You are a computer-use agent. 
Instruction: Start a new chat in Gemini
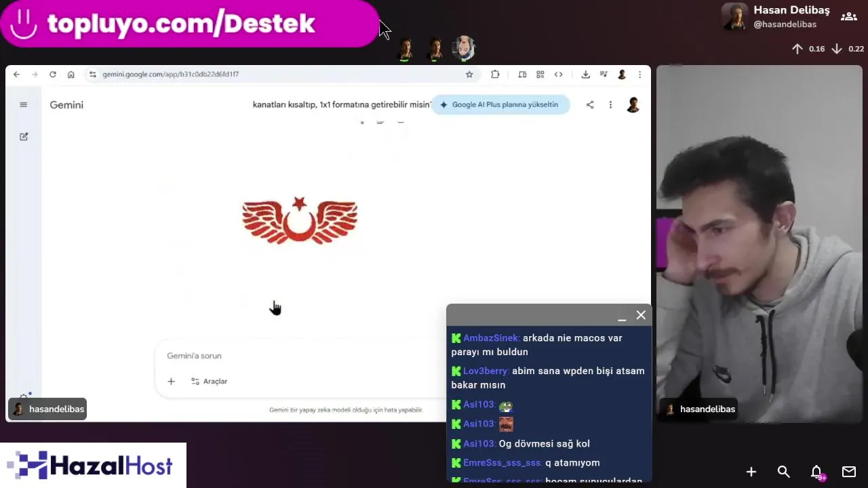[24, 136]
